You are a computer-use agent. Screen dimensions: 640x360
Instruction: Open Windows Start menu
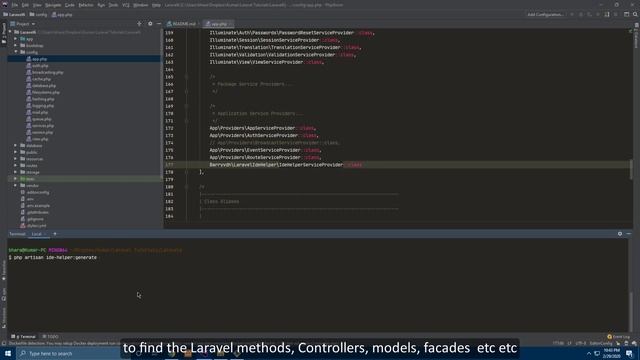pyautogui.click(x=8, y=353)
